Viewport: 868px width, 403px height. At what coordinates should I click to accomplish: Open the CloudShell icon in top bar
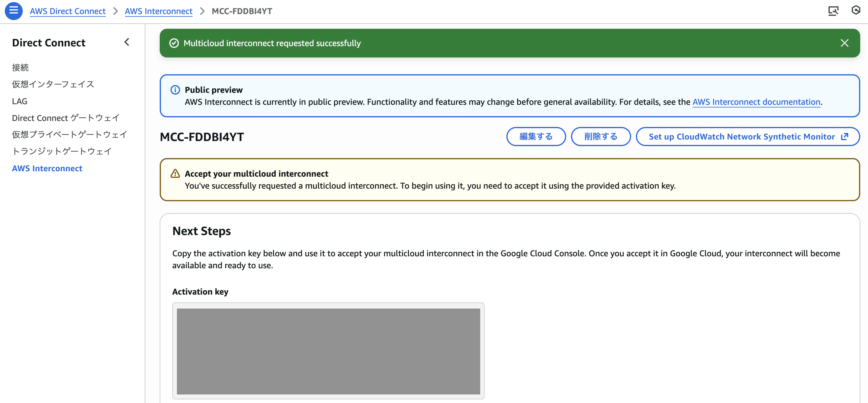point(833,11)
